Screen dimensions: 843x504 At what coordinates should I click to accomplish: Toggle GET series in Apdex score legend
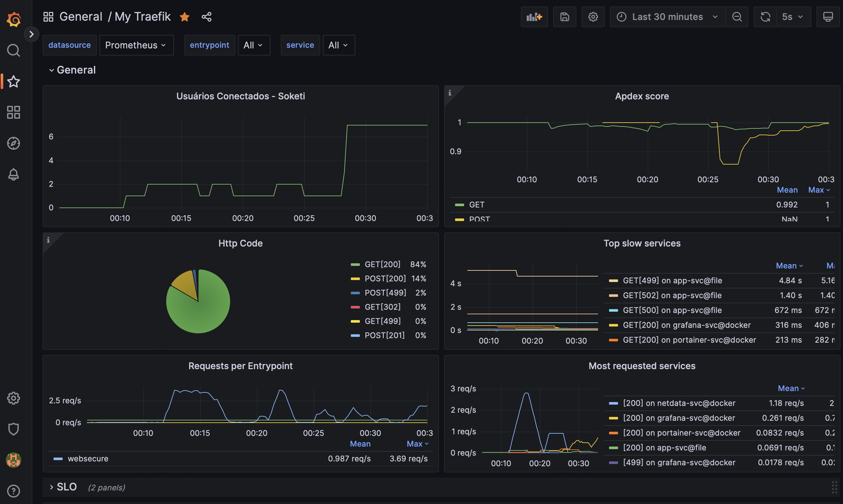point(476,205)
